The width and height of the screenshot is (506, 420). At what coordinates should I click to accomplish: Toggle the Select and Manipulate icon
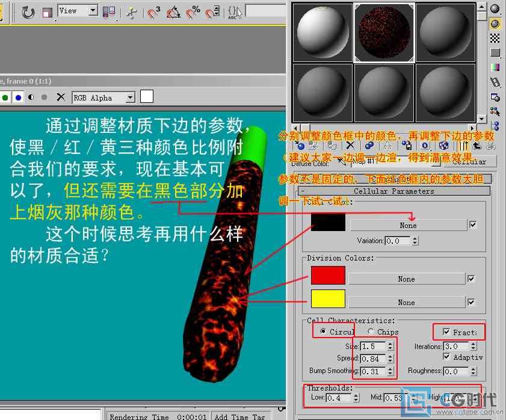[x=132, y=12]
